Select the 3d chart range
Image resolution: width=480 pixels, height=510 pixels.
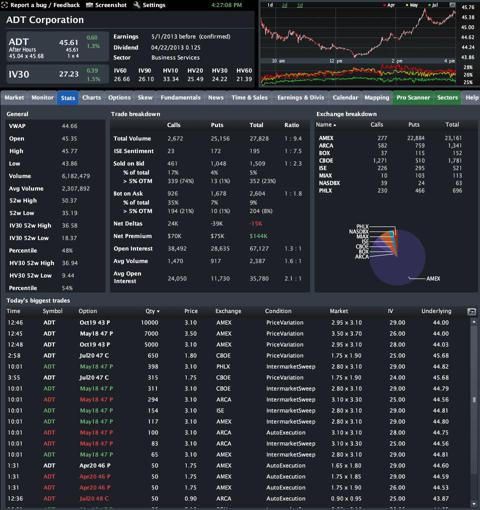[x=300, y=5]
